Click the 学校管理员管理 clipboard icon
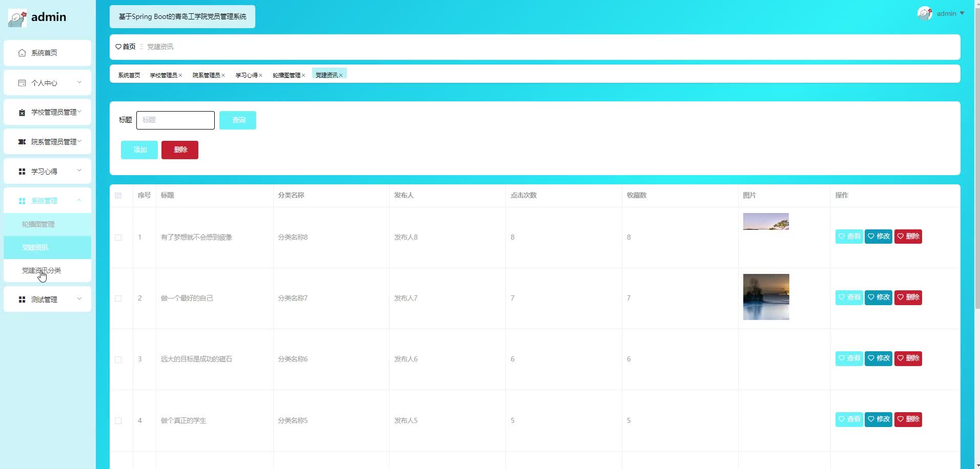 coord(22,112)
